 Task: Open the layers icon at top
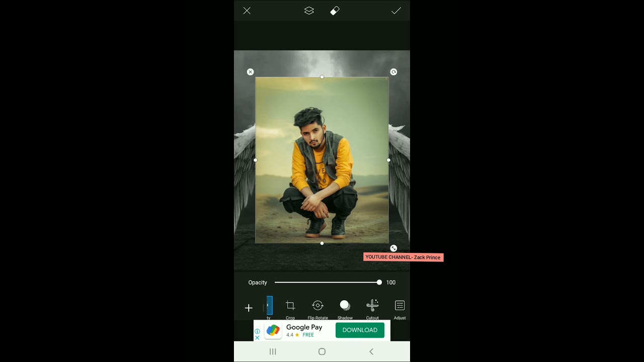(309, 11)
